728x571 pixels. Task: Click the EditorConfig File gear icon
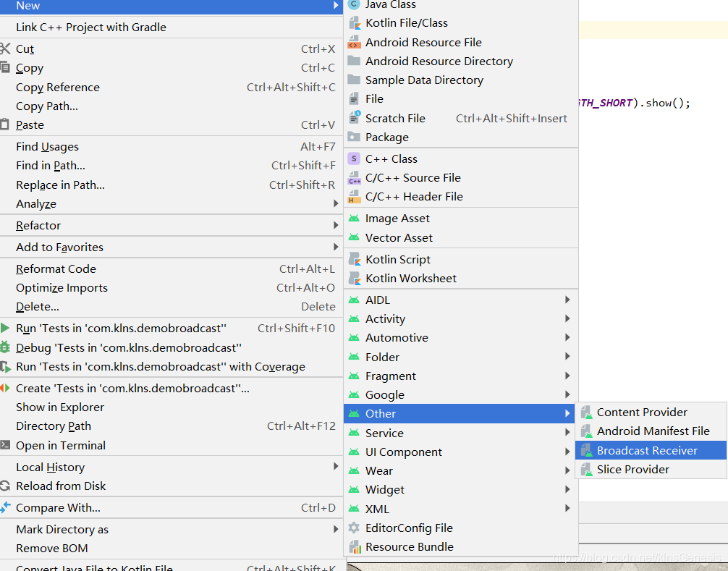click(x=355, y=528)
